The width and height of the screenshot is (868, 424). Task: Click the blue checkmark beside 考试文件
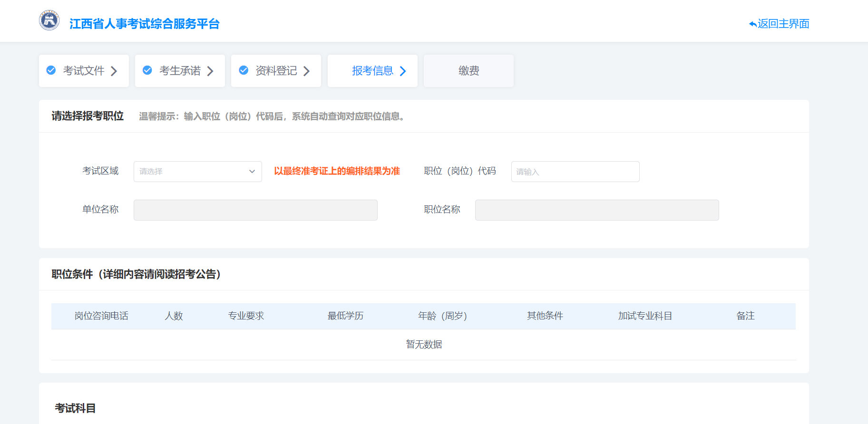51,70
